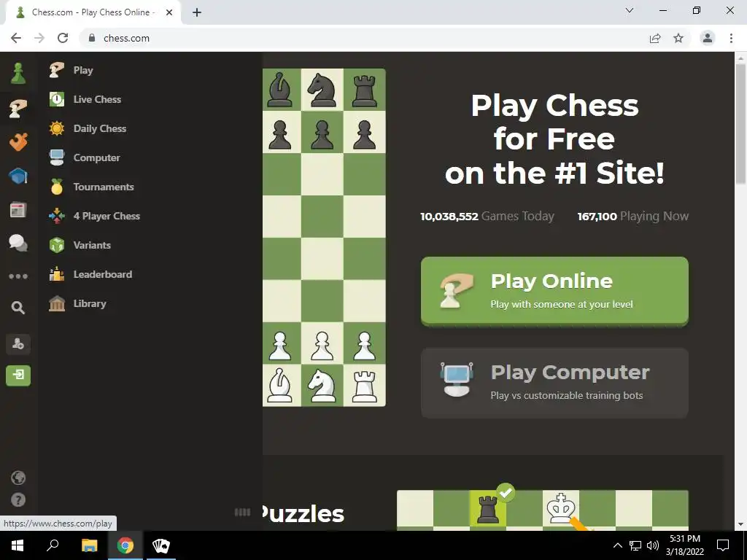Click the green Log In sidebar icon

coord(18,376)
